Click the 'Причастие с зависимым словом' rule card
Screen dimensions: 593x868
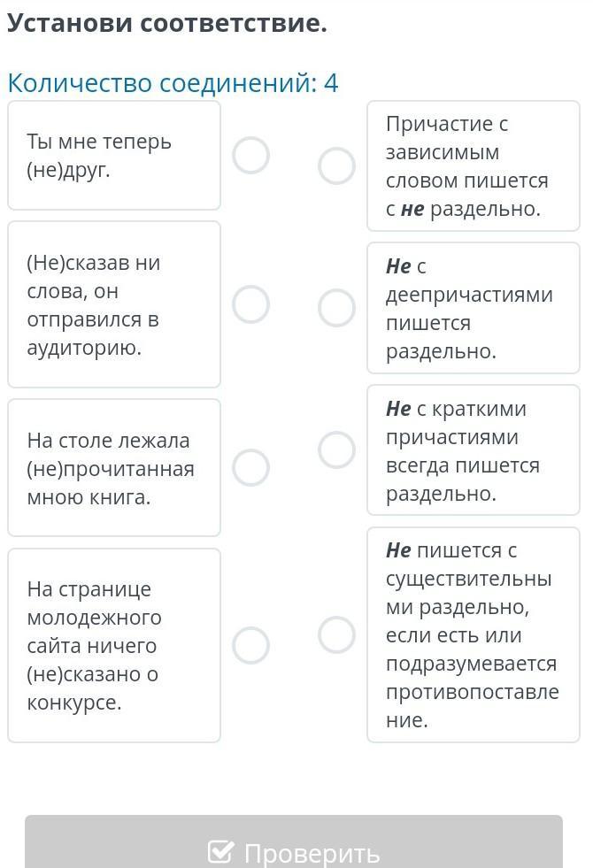pyautogui.click(x=473, y=166)
